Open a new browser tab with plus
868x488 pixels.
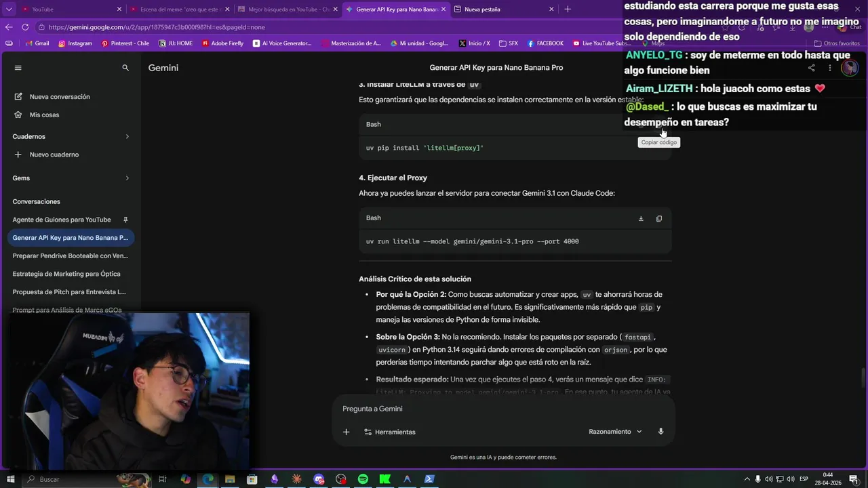(x=568, y=9)
